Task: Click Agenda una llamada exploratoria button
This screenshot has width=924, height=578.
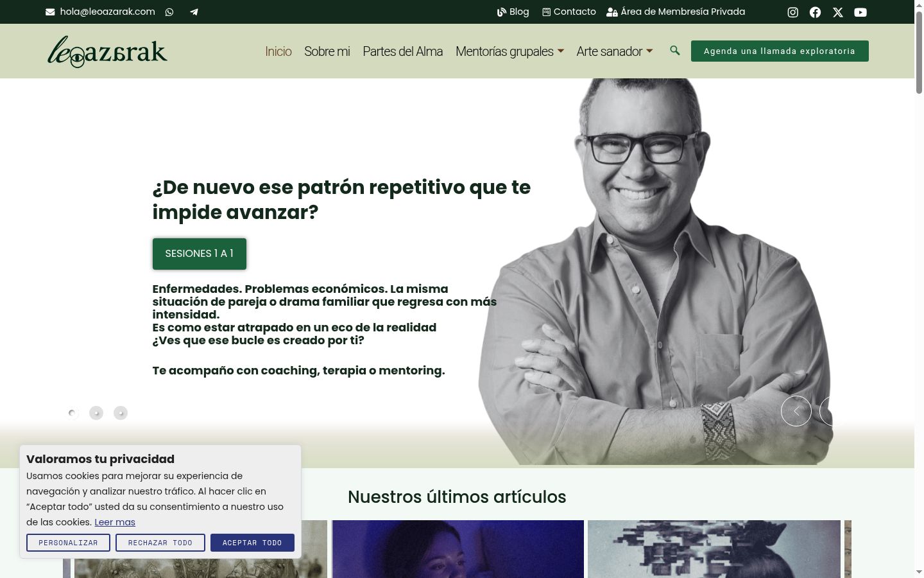Action: tap(780, 51)
